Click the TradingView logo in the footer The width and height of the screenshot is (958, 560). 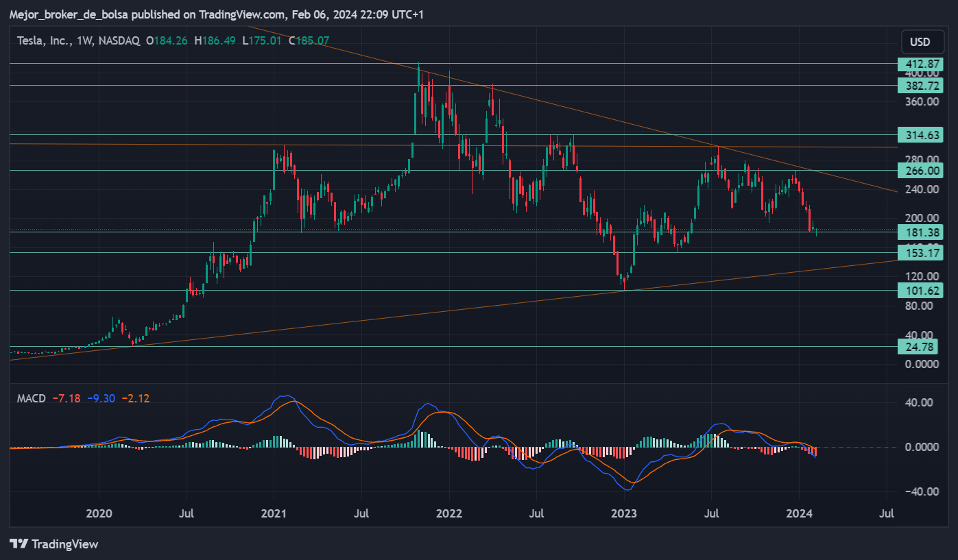pyautogui.click(x=54, y=544)
